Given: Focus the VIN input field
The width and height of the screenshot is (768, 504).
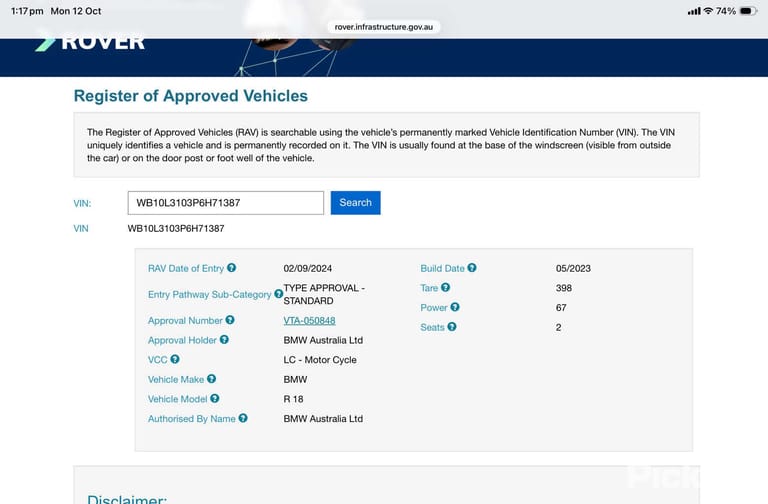Looking at the screenshot, I should [x=226, y=203].
